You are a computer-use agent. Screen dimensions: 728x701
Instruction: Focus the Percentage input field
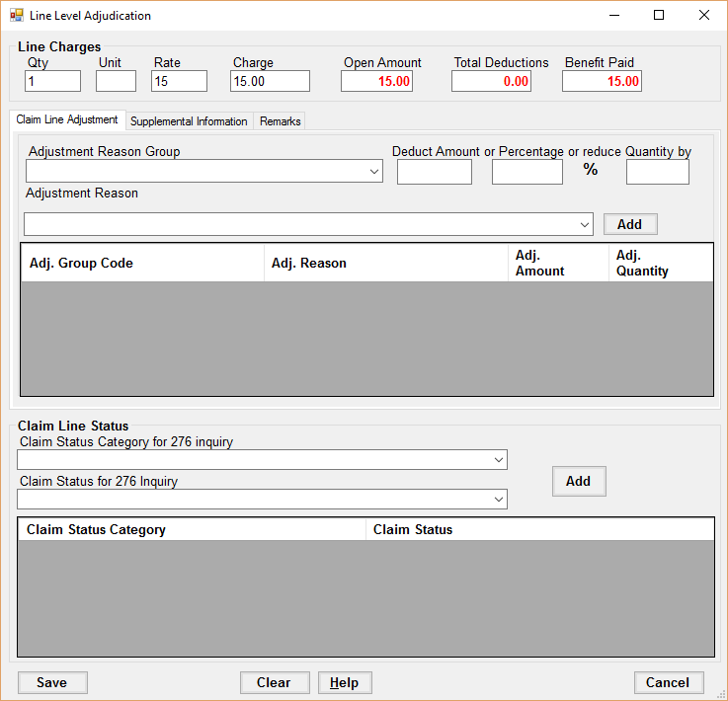tap(526, 172)
